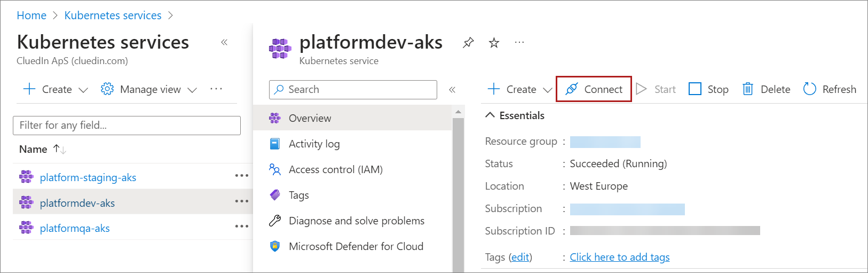Viewport: 868px width, 273px height.
Task: Click the Filter for any field box
Action: [127, 125]
